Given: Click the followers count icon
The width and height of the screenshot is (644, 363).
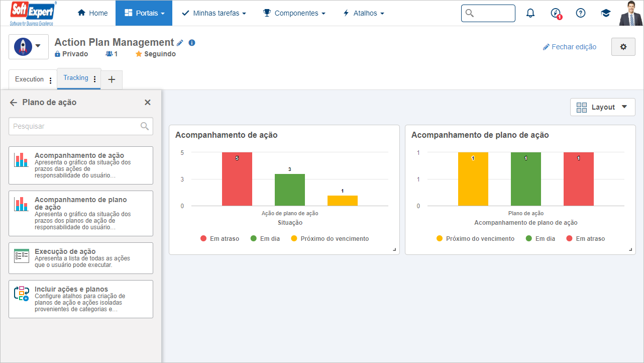Looking at the screenshot, I should [x=112, y=54].
